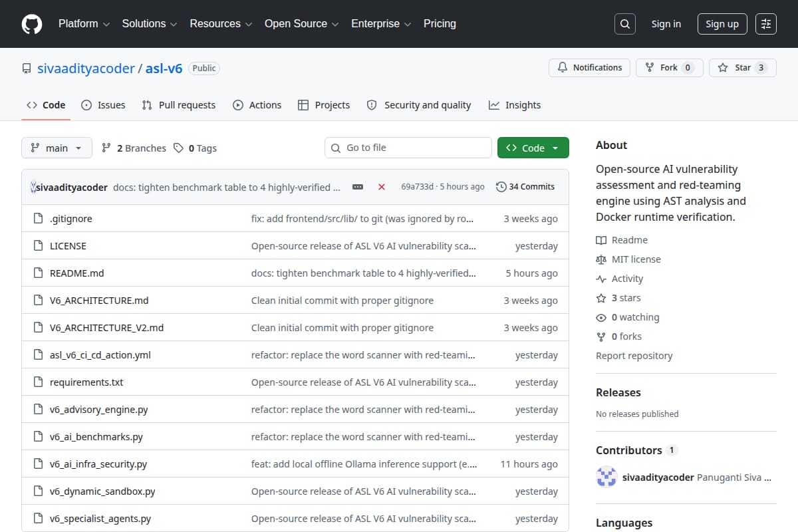The width and height of the screenshot is (798, 532).
Task: Open the green Code dropdown button
Action: pyautogui.click(x=533, y=148)
